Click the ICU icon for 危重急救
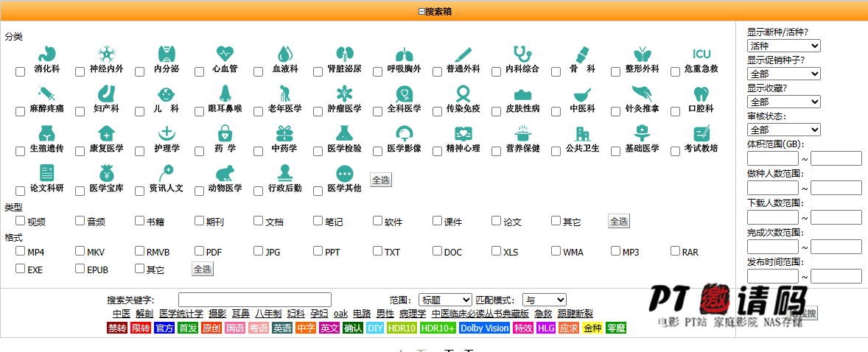The image size is (868, 352). 701,54
